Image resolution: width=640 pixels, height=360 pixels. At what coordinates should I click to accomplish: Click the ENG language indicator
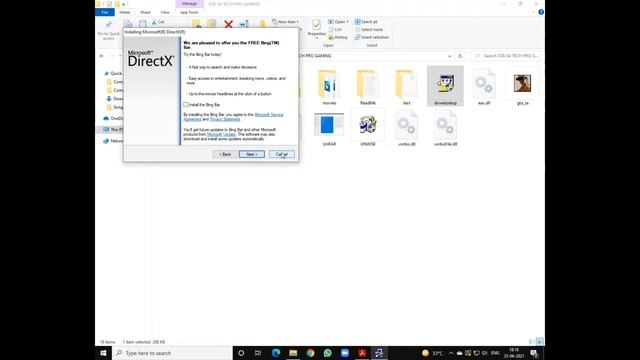495,353
